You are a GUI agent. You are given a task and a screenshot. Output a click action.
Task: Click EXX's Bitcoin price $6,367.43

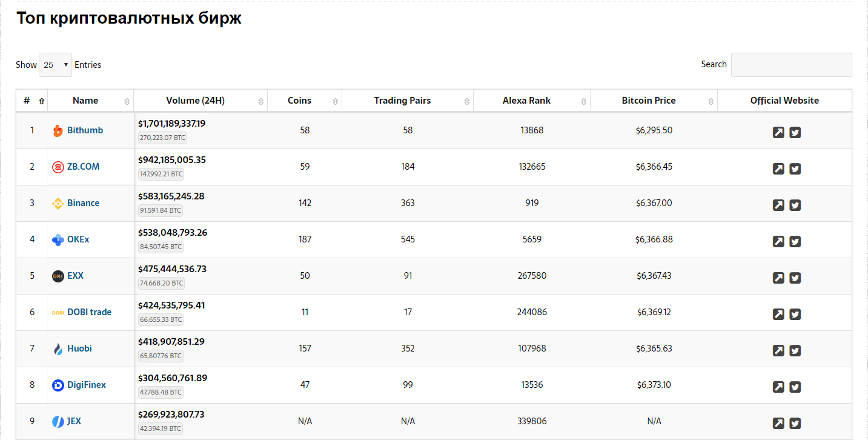click(654, 276)
